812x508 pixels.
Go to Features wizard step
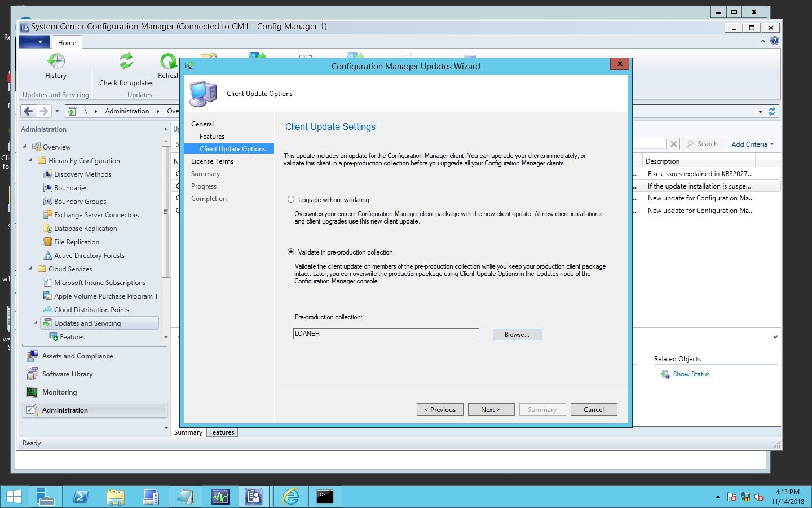coord(212,137)
